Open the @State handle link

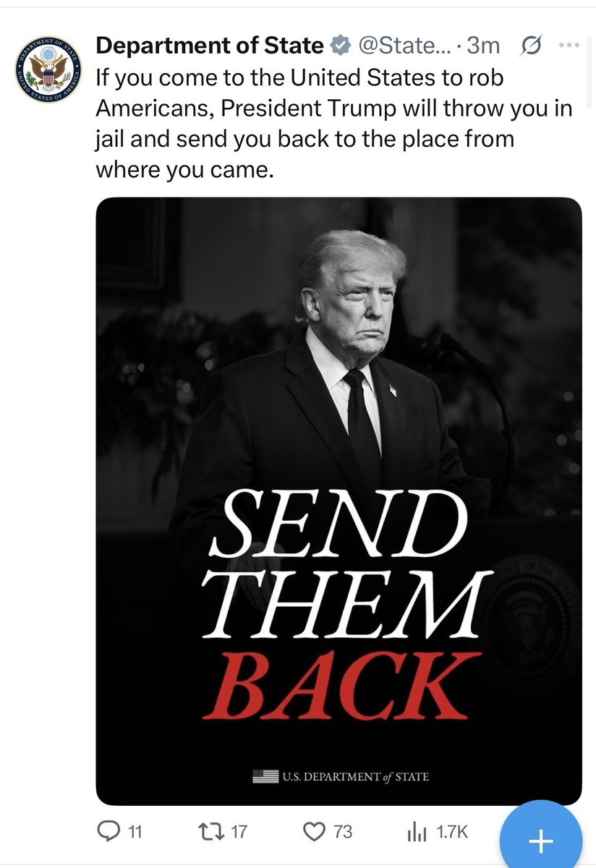point(403,46)
